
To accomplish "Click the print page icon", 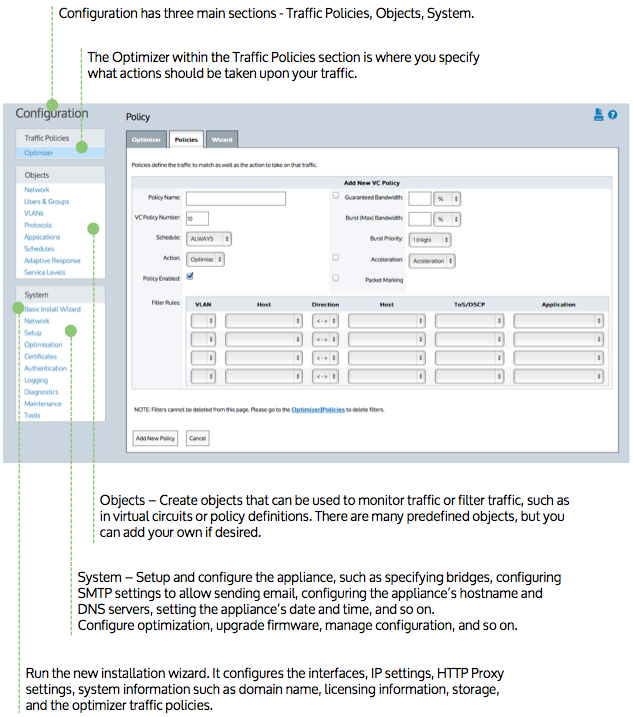I will (x=598, y=114).
